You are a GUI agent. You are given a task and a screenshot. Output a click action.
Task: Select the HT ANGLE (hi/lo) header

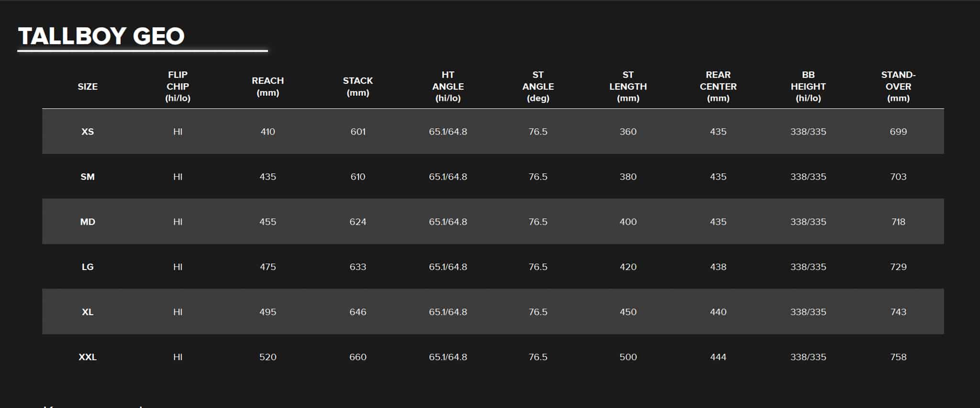click(x=448, y=87)
